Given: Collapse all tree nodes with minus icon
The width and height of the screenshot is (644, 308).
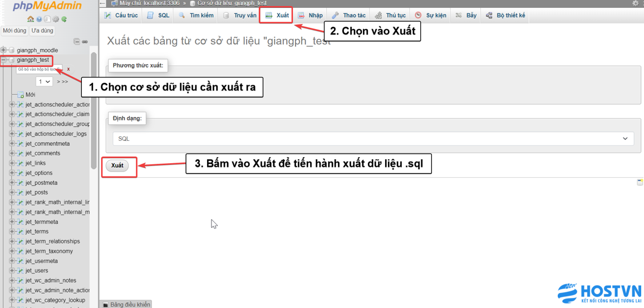Looking at the screenshot, I should click(76, 42).
